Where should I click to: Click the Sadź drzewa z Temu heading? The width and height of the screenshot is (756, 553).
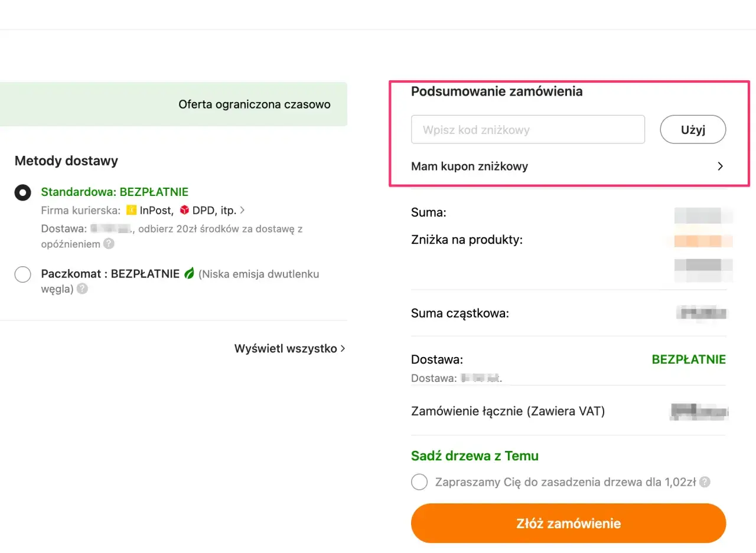point(475,456)
